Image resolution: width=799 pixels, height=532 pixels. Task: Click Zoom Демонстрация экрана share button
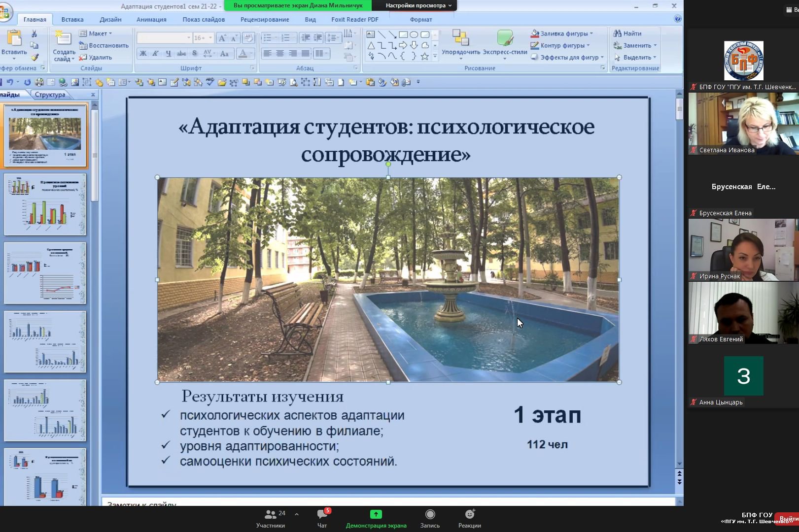pyautogui.click(x=376, y=519)
